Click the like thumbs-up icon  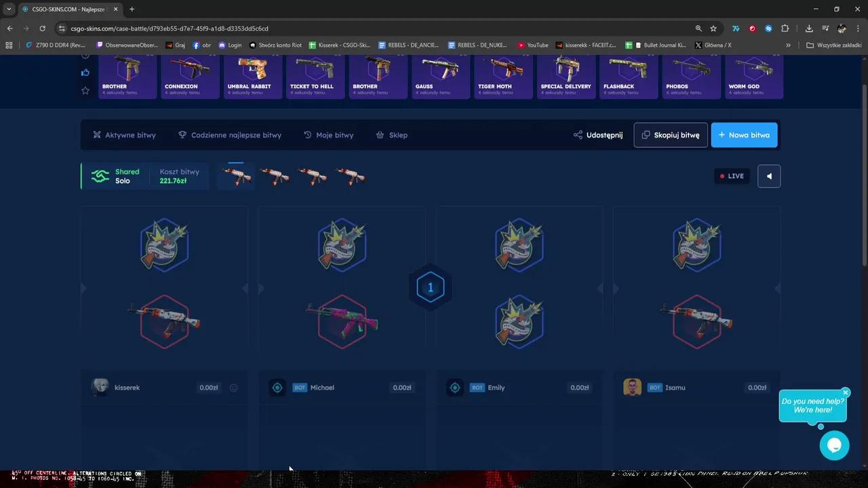(85, 73)
